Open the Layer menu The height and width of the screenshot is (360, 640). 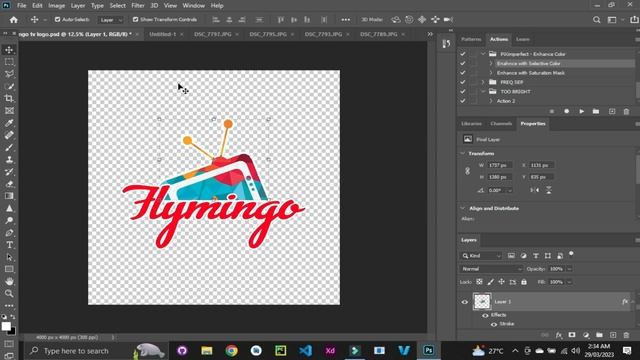(x=78, y=6)
